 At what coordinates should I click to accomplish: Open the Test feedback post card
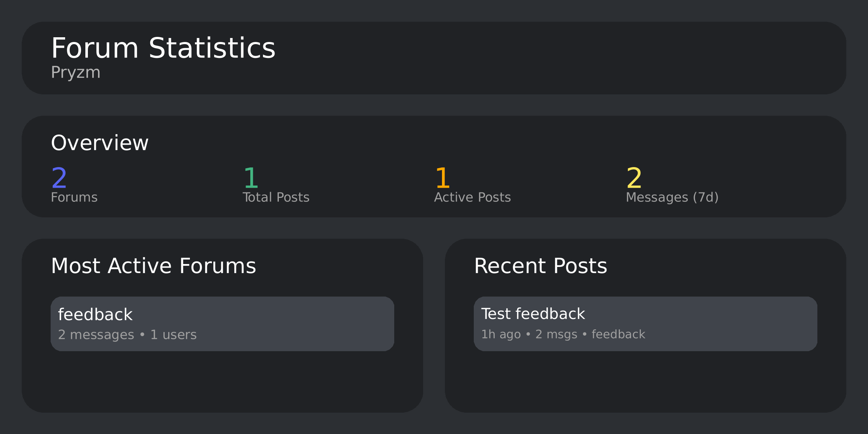(646, 323)
